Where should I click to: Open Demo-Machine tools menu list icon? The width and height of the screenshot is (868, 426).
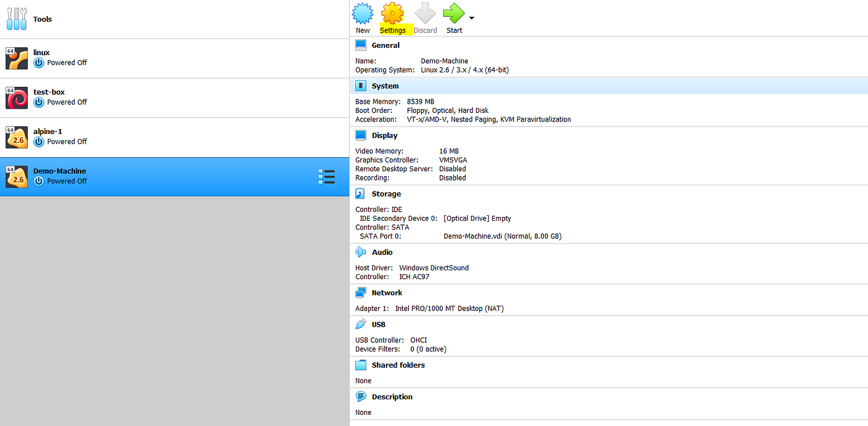(326, 177)
